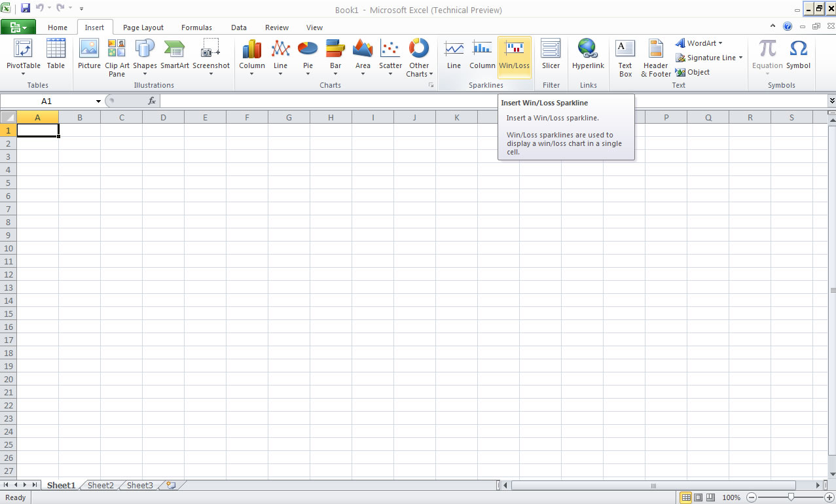Open the View tab
Image resolution: width=836 pixels, height=504 pixels.
[x=314, y=27]
